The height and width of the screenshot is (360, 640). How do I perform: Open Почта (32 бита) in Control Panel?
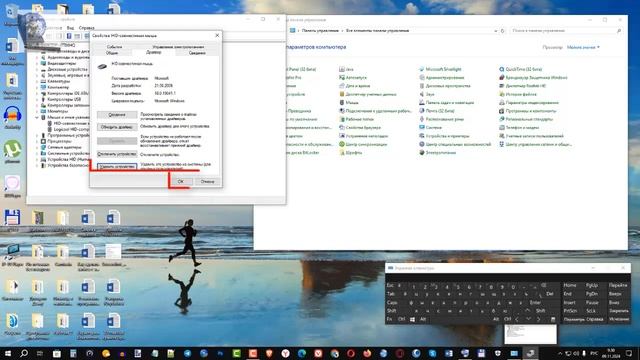pos(437,111)
